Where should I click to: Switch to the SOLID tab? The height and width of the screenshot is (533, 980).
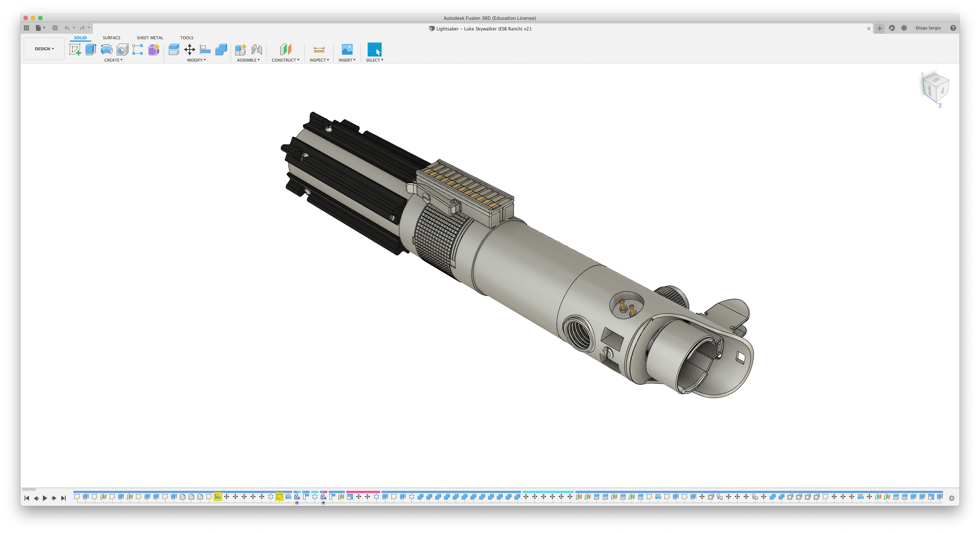80,38
